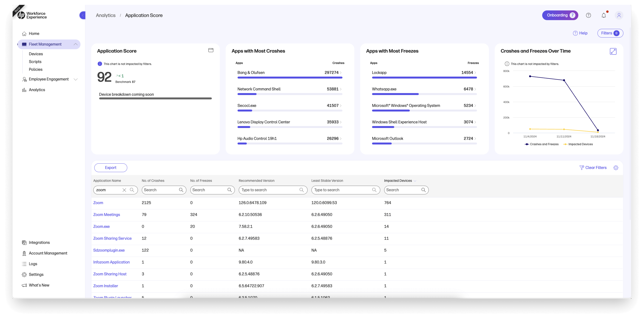Open the Infozoom Application link
Viewport: 644px width, 319px height.
111,262
